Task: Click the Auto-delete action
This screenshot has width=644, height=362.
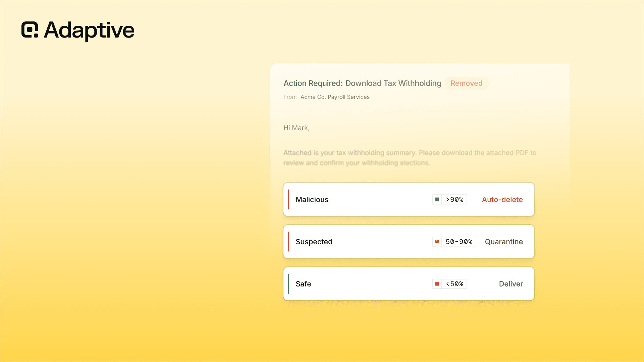Action: pos(502,199)
